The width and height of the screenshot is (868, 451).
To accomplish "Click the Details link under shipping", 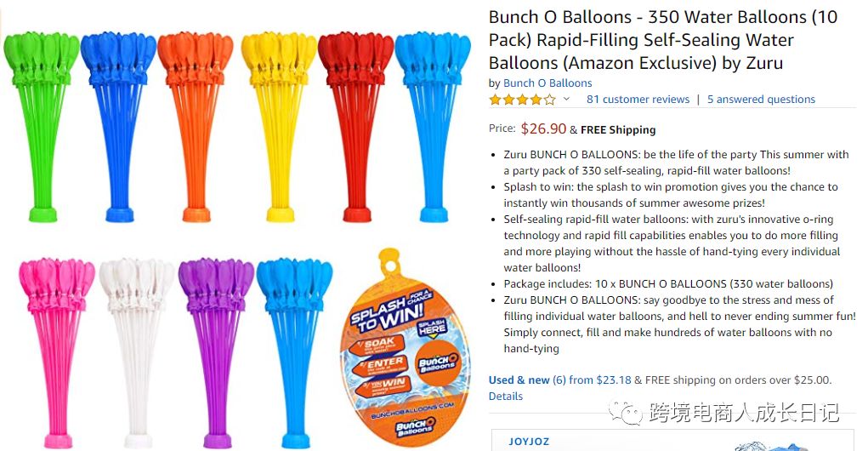I will coord(506,397).
